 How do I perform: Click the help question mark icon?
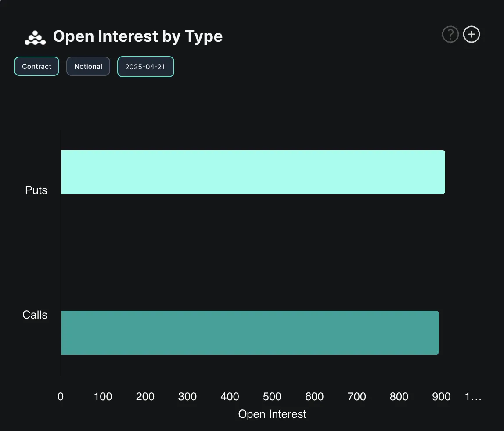click(450, 34)
